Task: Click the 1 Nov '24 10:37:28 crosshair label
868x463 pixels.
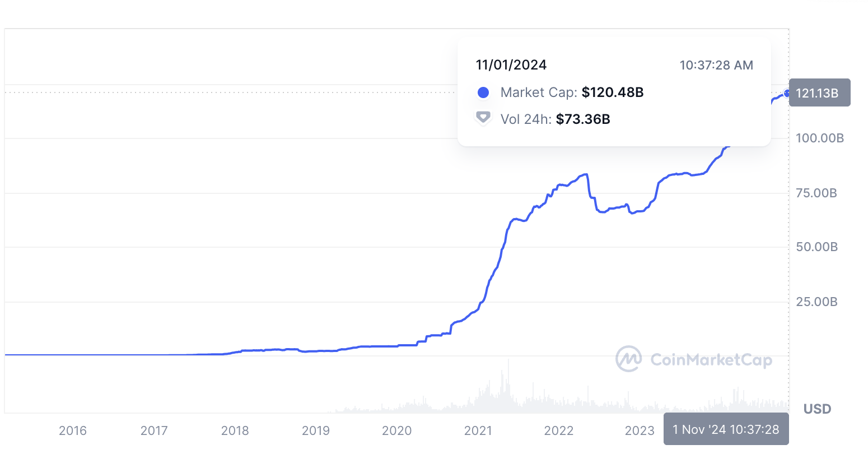Action: pos(726,429)
